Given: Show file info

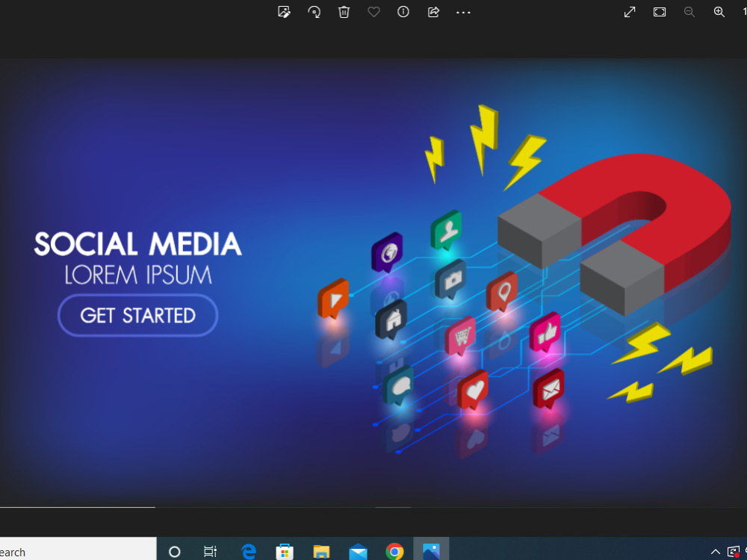Looking at the screenshot, I should (403, 11).
